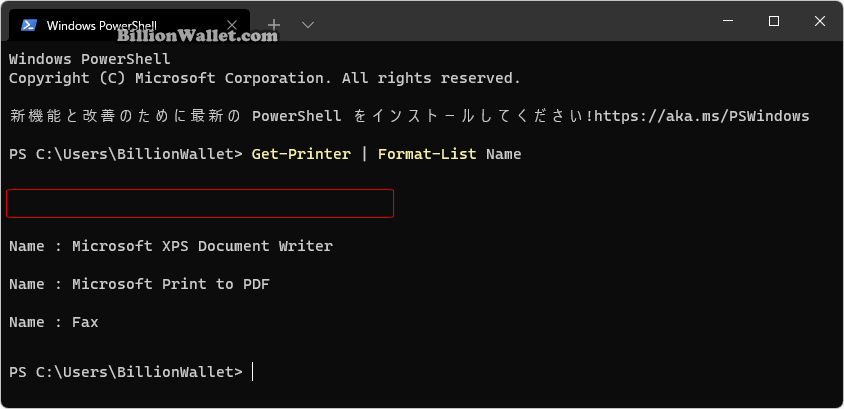Screen dimensions: 844x409
Task: Click the PowerShell icon in the tab
Action: [x=29, y=25]
